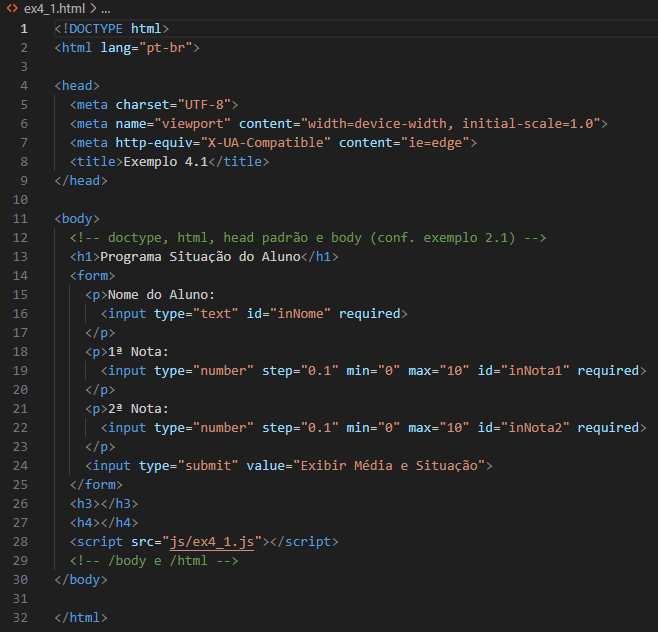Click the empty h4 element
The height and width of the screenshot is (632, 658).
[x=104, y=523]
